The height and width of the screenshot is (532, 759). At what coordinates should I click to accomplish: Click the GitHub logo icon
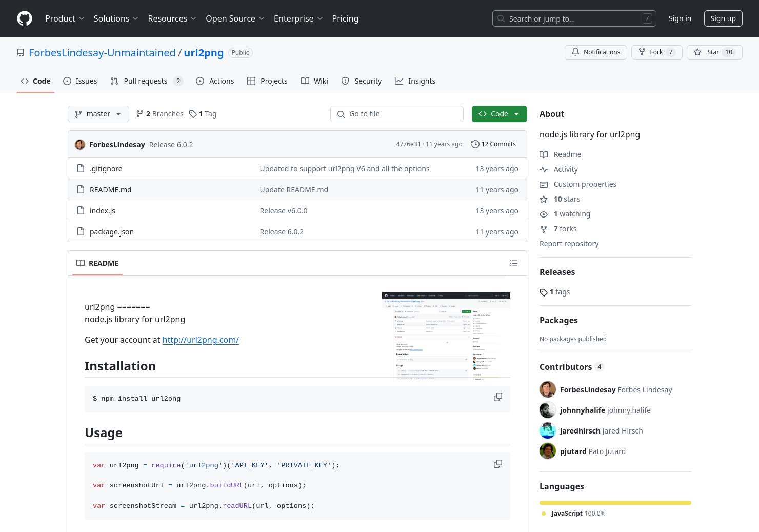tap(25, 18)
